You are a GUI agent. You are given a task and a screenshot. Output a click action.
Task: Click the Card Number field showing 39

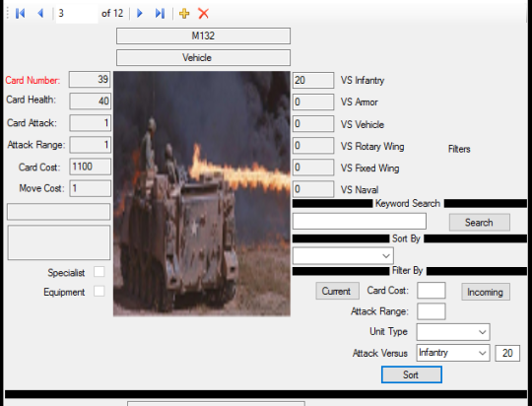click(x=90, y=80)
